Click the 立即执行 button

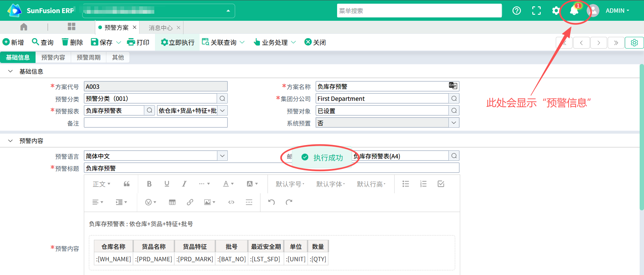click(177, 43)
